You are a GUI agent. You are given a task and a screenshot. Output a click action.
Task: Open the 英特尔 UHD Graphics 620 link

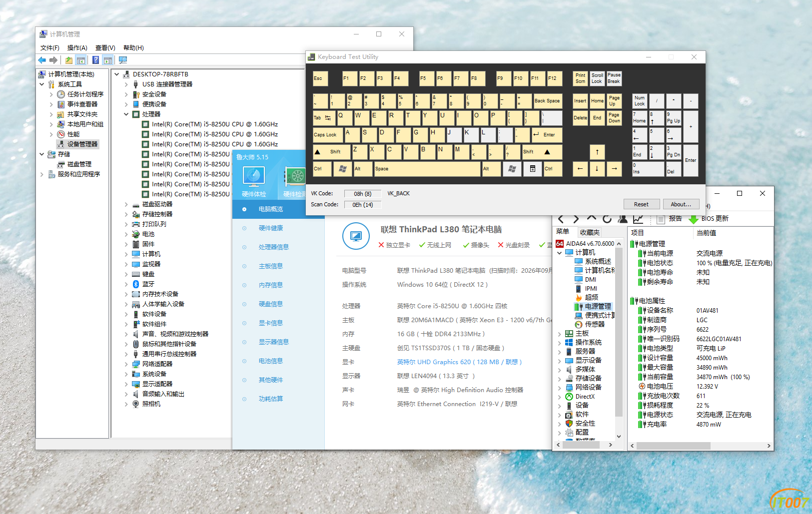(x=459, y=362)
